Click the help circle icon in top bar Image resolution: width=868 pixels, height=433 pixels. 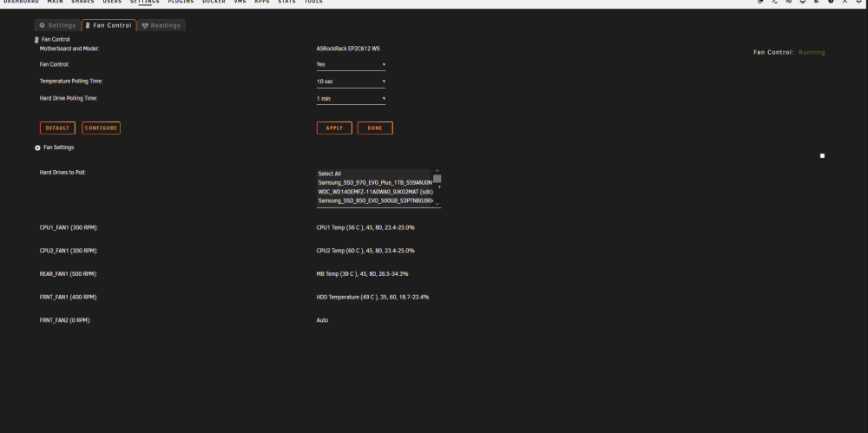[831, 2]
